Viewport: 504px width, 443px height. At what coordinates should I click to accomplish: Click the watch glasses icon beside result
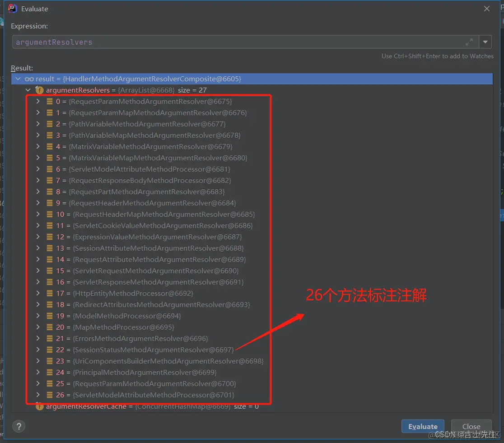29,79
